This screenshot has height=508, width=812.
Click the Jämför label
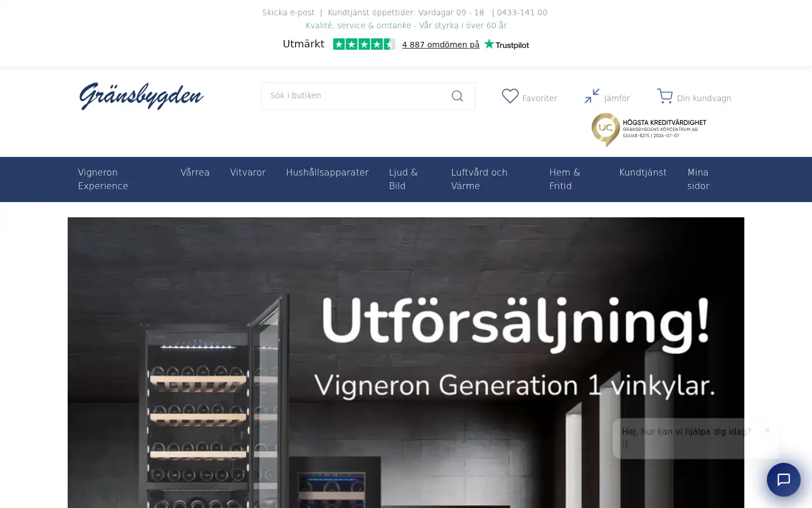(x=617, y=98)
